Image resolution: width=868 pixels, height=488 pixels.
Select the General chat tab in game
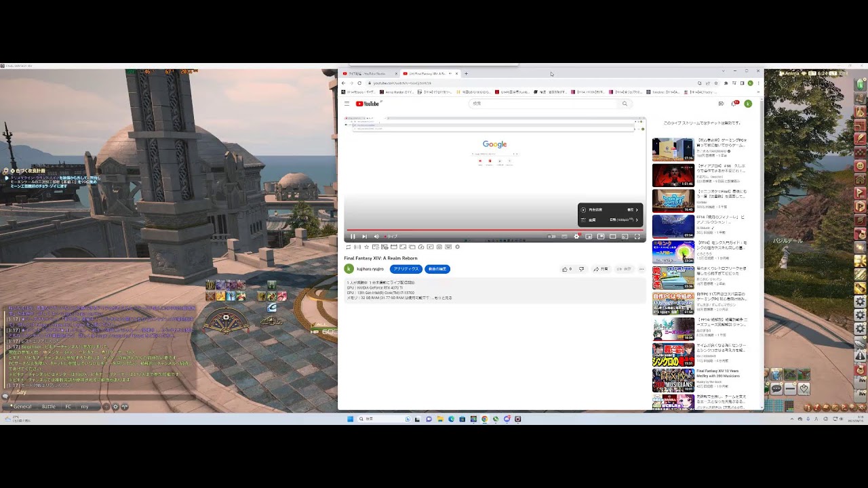(x=22, y=407)
